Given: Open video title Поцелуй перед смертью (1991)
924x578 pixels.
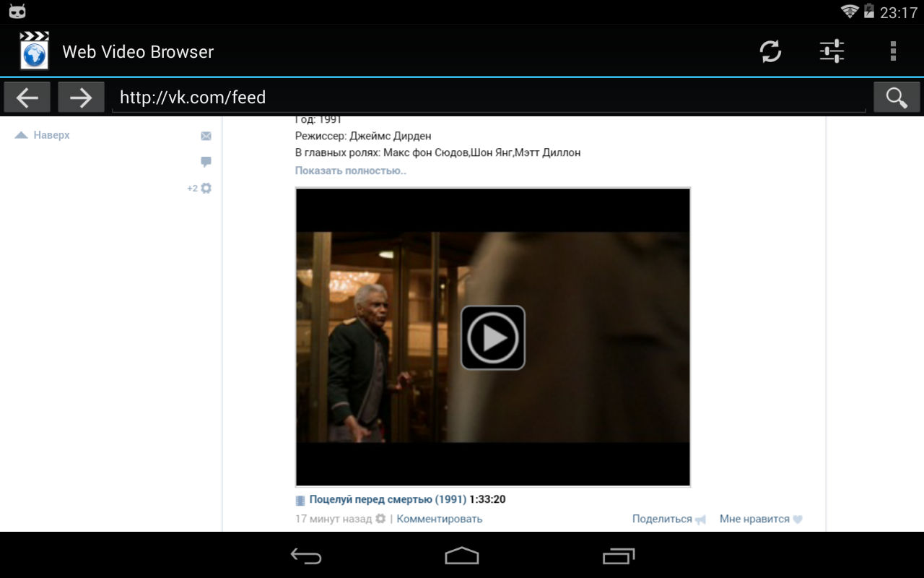Looking at the screenshot, I should pos(387,499).
